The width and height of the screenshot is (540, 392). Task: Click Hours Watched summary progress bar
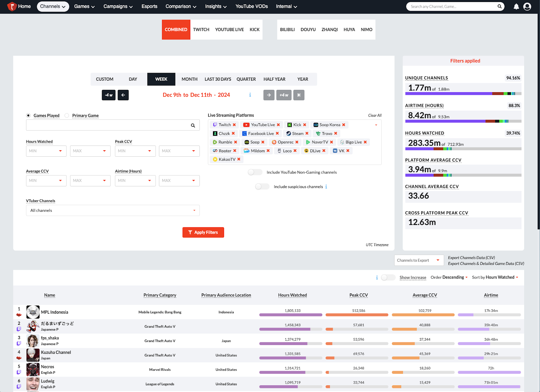coord(463,149)
